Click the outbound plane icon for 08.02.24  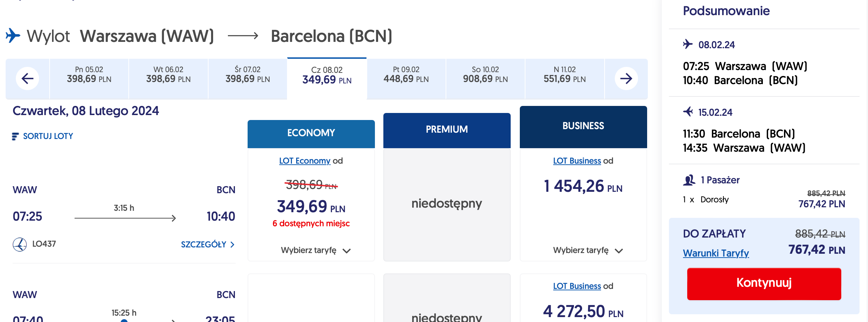coord(688,44)
